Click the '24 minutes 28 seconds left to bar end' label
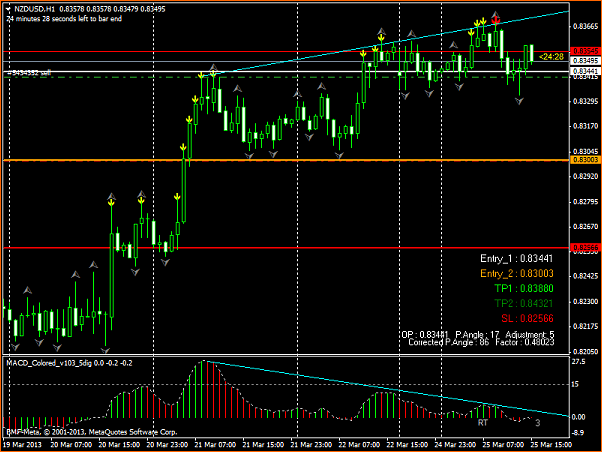 tap(64, 18)
